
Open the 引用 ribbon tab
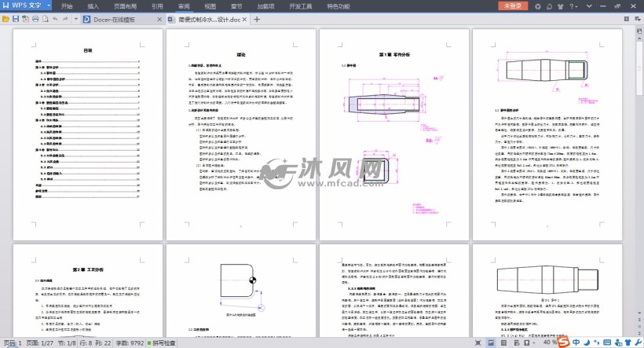(x=157, y=6)
